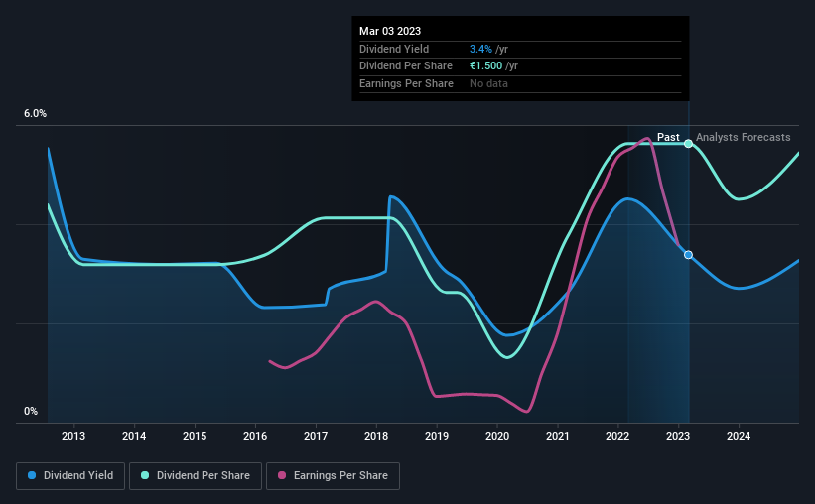Click the 2021 x-axis label
Viewport: 815px width, 504px height.
tap(558, 436)
